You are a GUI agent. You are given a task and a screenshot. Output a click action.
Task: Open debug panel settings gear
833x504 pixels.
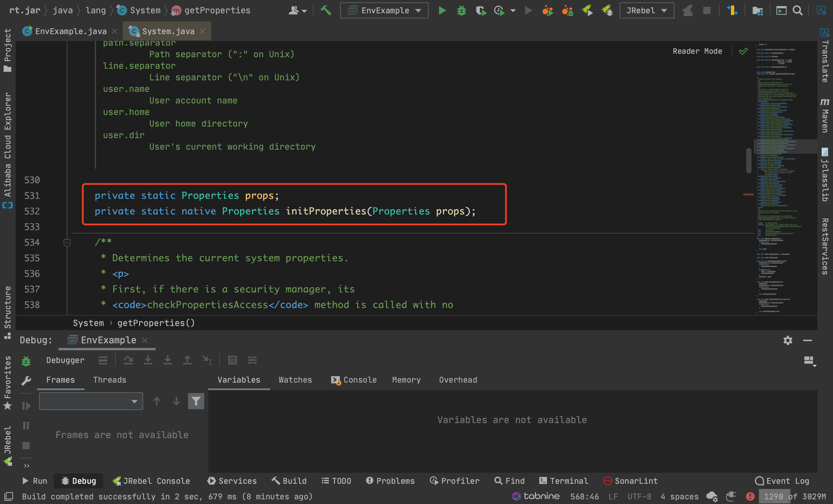click(787, 340)
